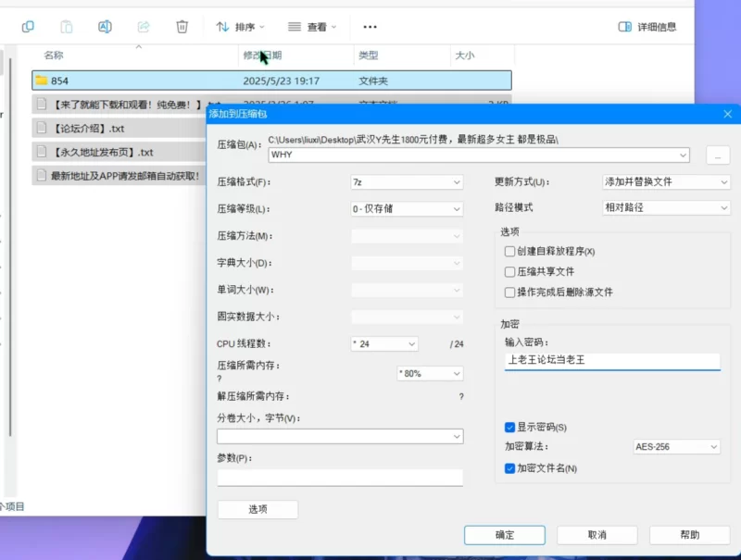
Task: Sort by the 修改日期 column header
Action: (x=262, y=56)
